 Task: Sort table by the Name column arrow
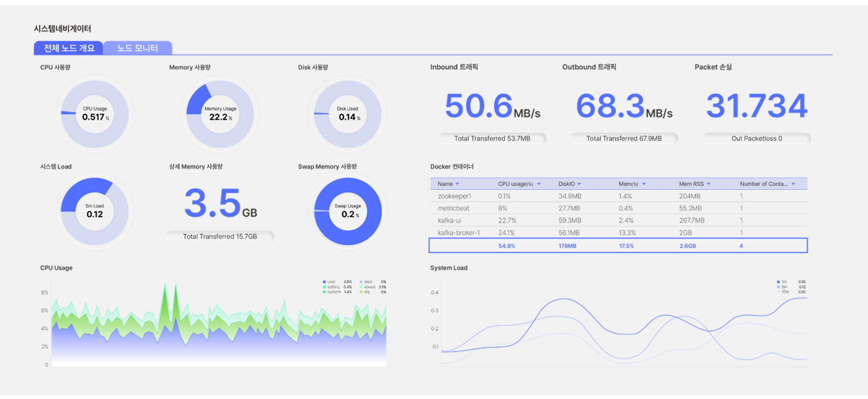pyautogui.click(x=458, y=184)
